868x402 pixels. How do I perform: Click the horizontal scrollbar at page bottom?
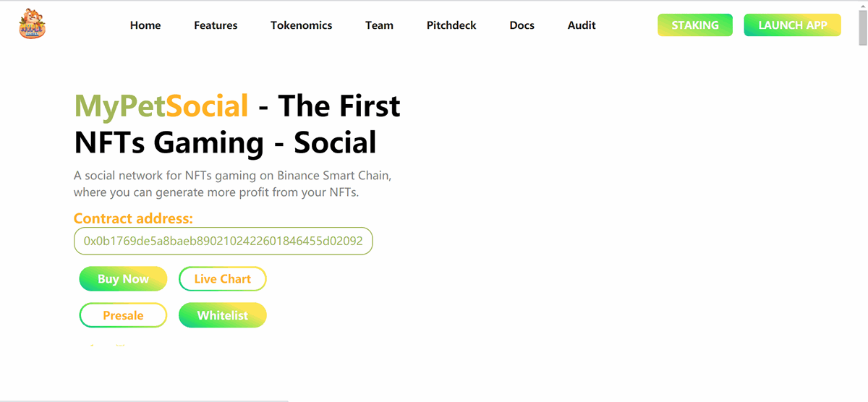pos(145,400)
